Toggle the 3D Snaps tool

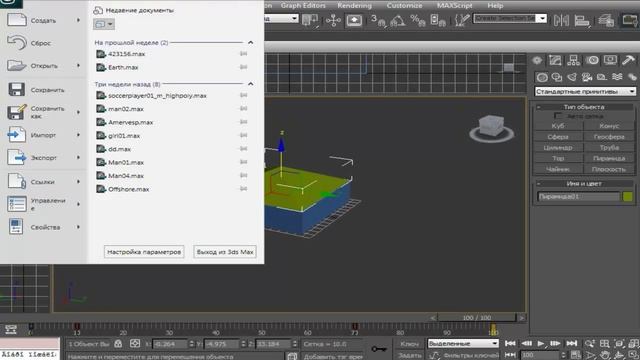tap(378, 20)
